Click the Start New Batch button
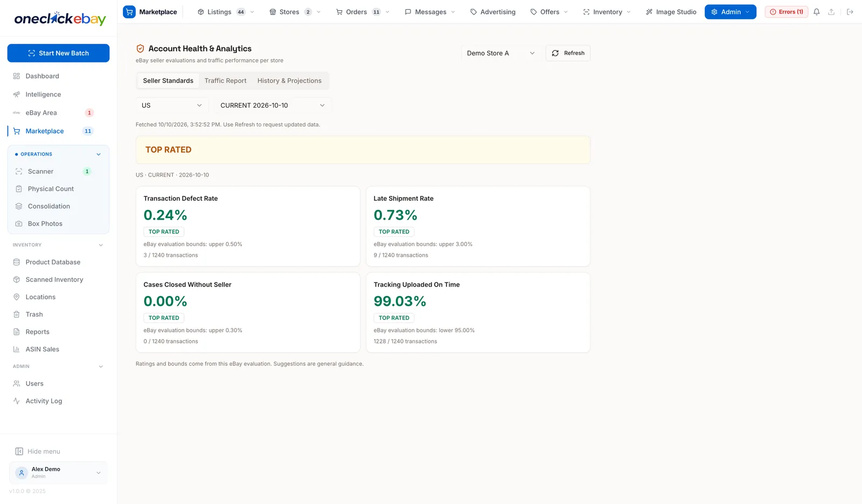This screenshot has height=504, width=862. point(58,53)
